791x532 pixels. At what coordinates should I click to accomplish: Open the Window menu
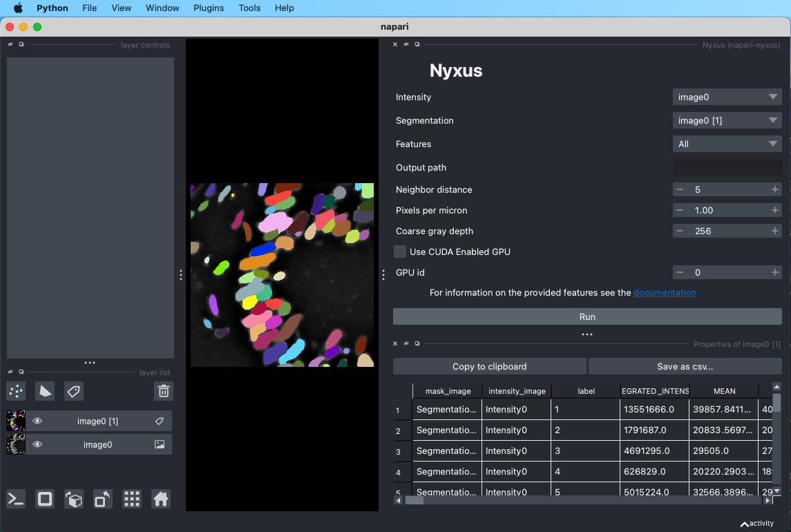(162, 8)
